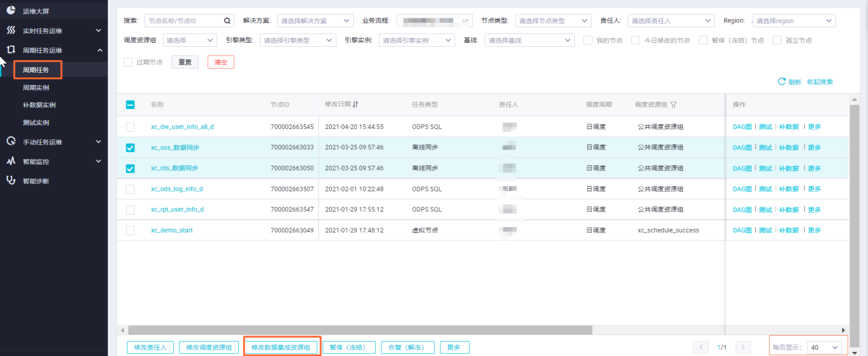
Task: Click the 收起搜索 link
Action: [820, 82]
